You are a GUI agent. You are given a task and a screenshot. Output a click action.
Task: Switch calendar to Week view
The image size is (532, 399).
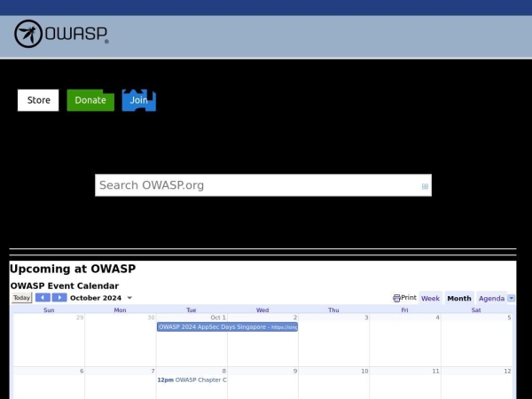430,298
